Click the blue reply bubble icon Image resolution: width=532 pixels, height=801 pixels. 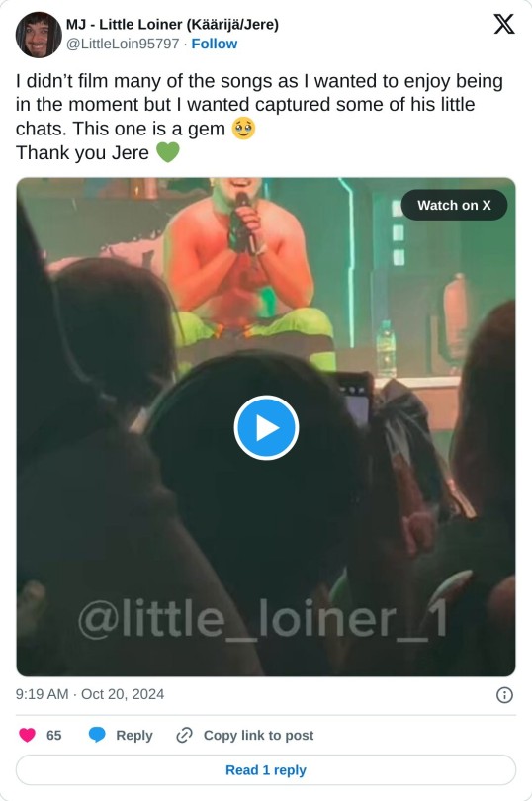tap(97, 735)
